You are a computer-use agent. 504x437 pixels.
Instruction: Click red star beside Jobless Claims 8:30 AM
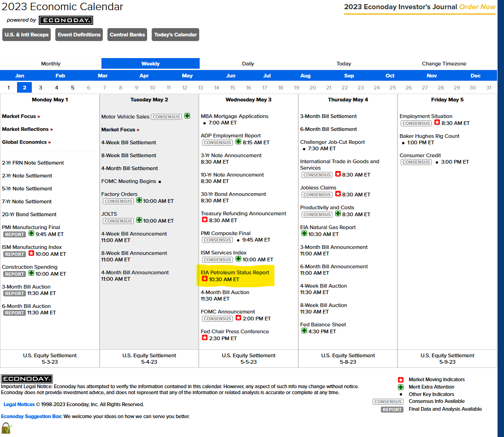(338, 194)
